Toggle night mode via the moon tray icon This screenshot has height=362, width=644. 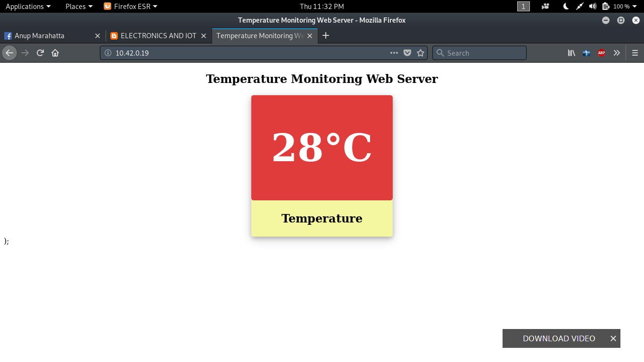click(565, 6)
